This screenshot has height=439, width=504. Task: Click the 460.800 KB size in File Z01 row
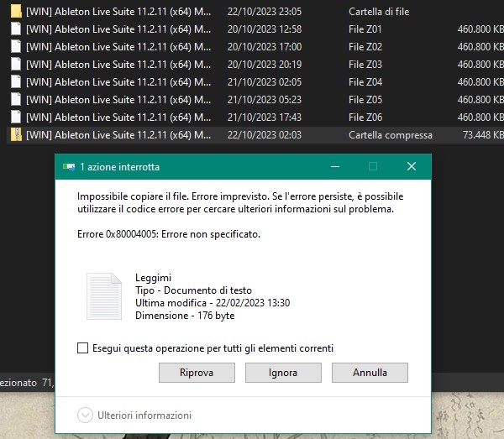point(480,29)
